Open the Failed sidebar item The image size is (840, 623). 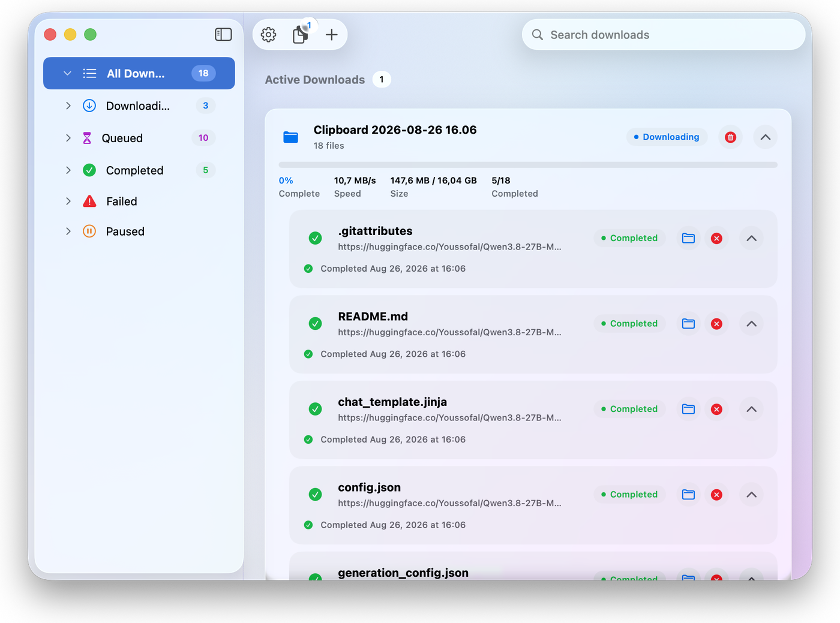pyautogui.click(x=139, y=201)
